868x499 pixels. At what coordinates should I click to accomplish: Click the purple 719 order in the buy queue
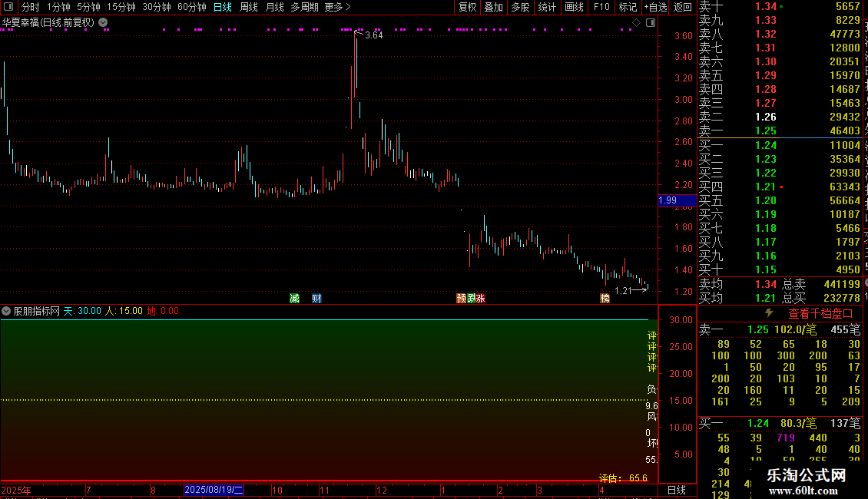pyautogui.click(x=786, y=438)
